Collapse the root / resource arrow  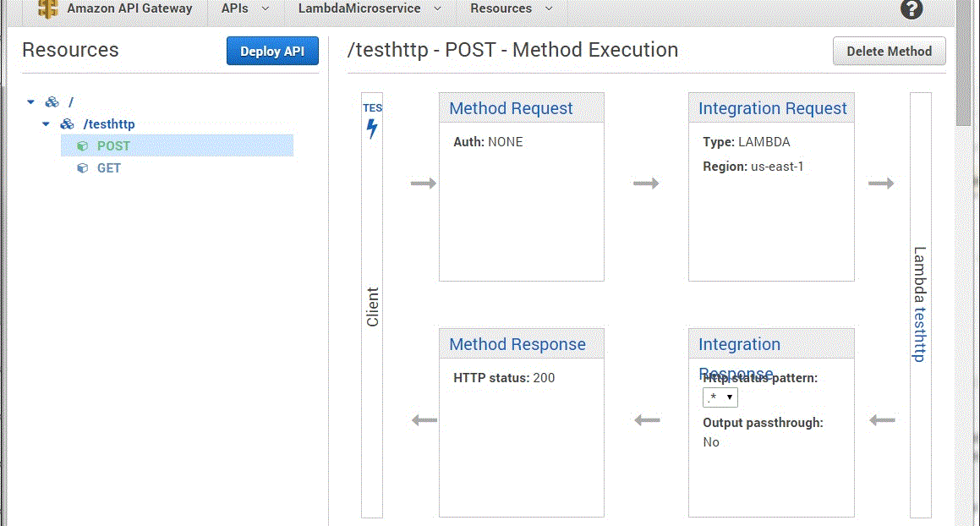30,101
